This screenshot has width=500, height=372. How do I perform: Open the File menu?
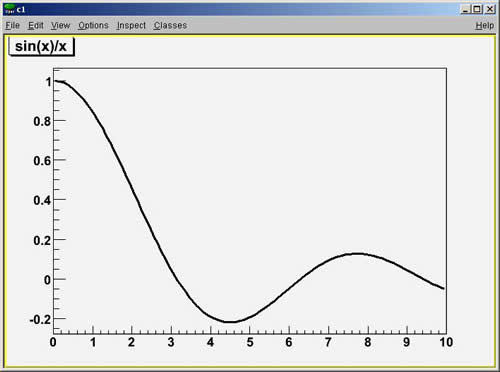pos(13,25)
